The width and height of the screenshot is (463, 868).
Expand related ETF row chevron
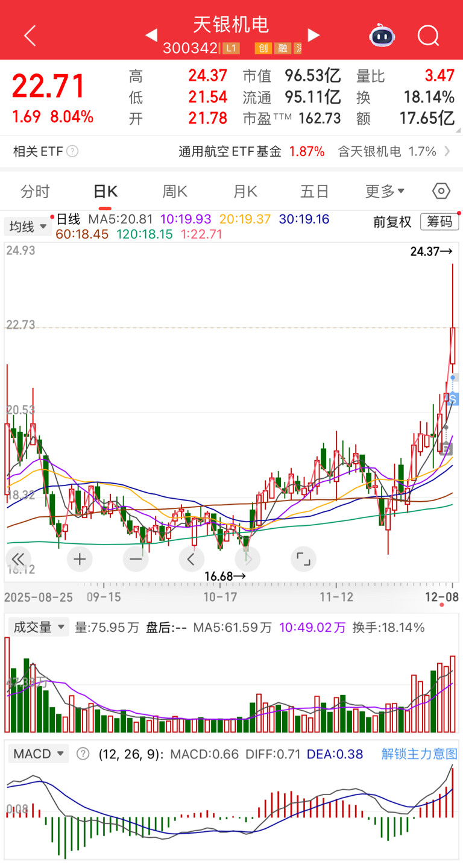(447, 151)
